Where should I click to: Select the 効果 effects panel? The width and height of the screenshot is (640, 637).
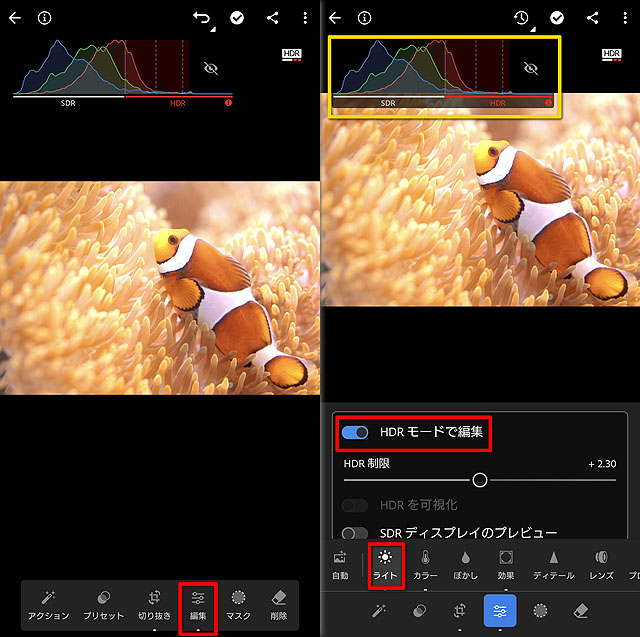[506, 563]
